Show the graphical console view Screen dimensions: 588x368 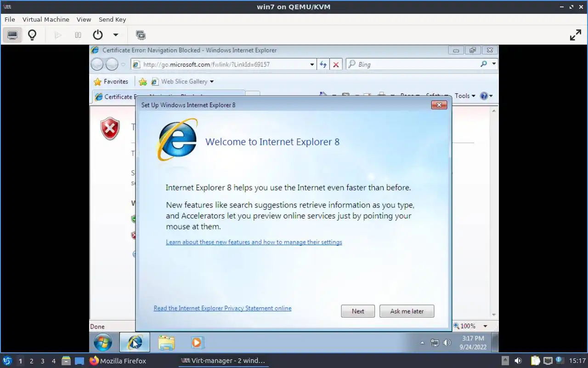pyautogui.click(x=12, y=35)
